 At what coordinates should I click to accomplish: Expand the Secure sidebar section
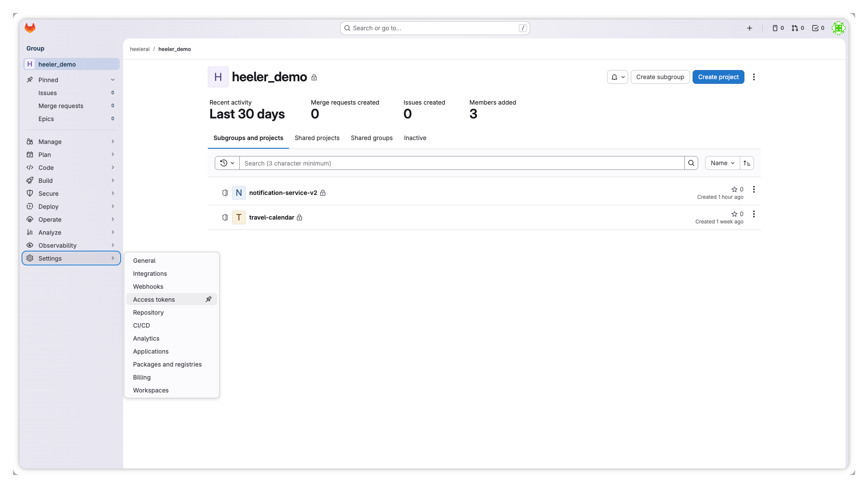point(71,194)
